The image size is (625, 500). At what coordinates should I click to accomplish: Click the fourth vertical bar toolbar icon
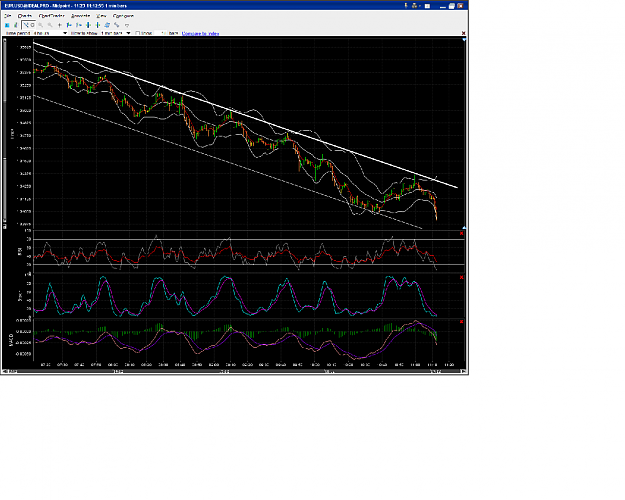pos(98,25)
